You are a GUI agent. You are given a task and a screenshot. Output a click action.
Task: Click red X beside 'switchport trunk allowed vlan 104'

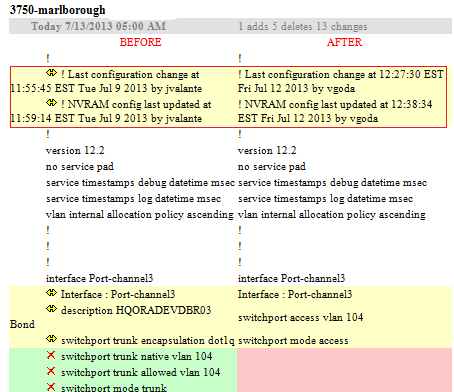tap(51, 371)
